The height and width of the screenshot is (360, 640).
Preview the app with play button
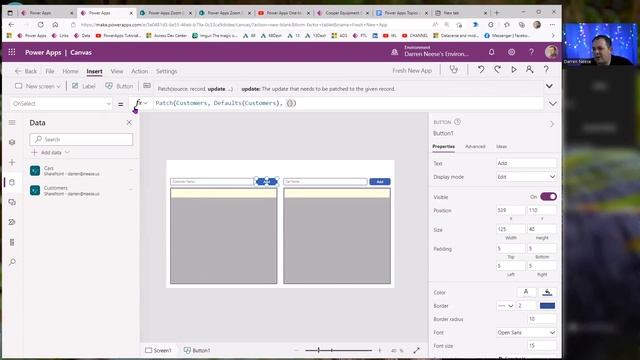[x=513, y=70]
